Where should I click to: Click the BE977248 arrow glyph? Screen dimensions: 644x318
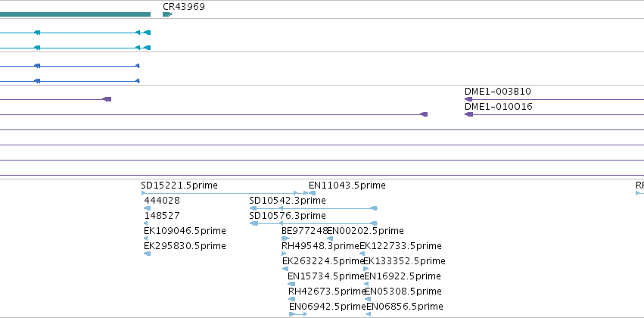tap(285, 238)
